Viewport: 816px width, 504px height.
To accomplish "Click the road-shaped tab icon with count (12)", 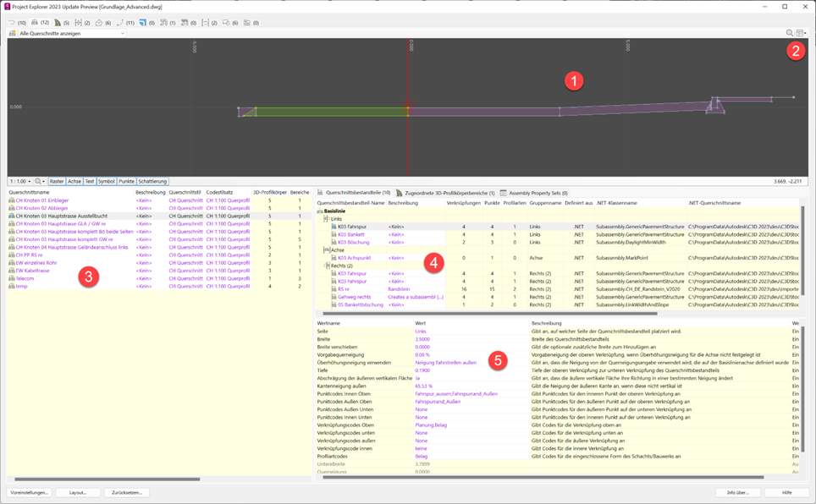I will coord(39,23).
